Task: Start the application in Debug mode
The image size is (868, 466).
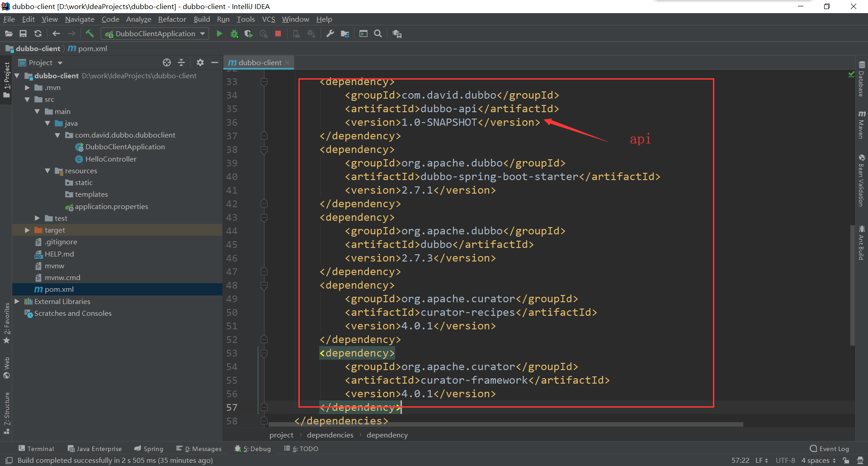Action: (x=234, y=33)
